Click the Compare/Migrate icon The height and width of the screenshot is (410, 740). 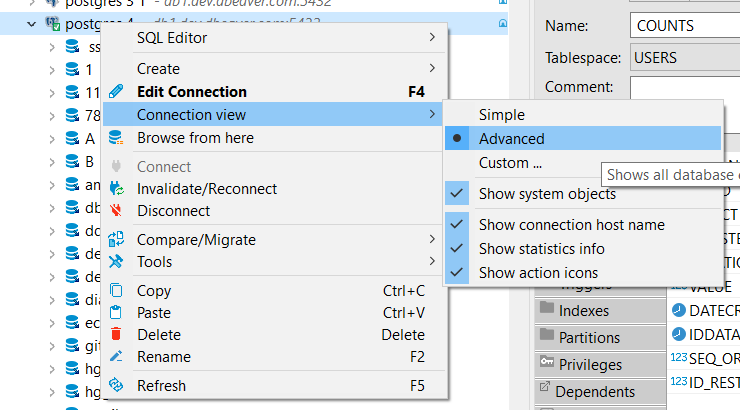click(116, 239)
